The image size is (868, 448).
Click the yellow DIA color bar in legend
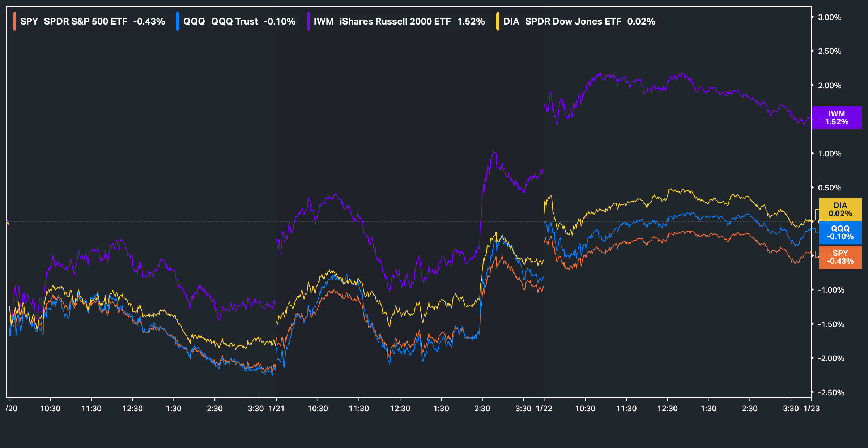[x=498, y=22]
